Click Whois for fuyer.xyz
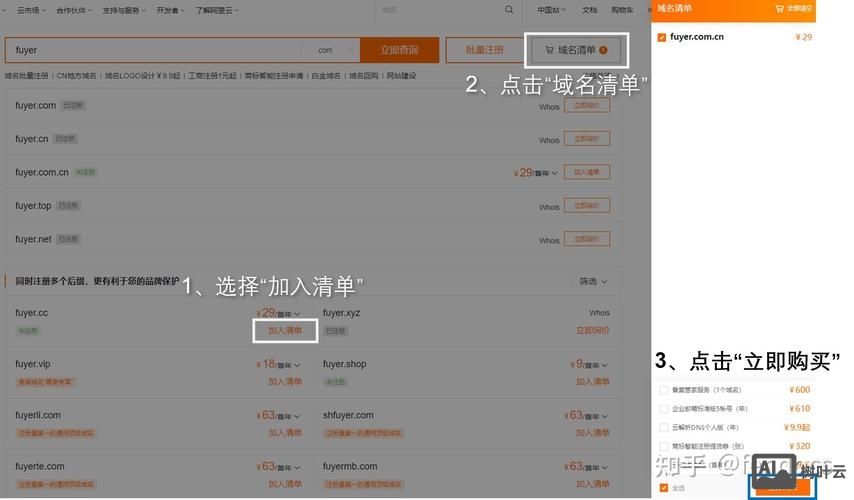 point(599,313)
